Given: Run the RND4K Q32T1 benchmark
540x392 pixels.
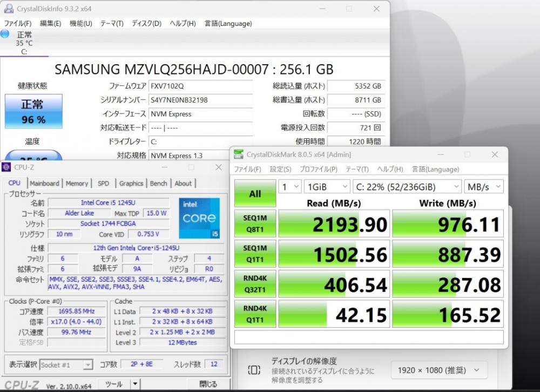Looking at the screenshot, I should (255, 284).
